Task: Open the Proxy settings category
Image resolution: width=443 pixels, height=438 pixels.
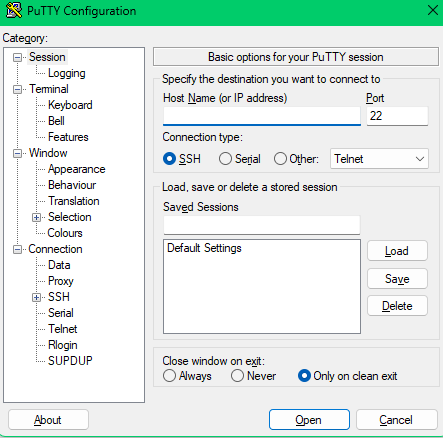Action: pos(61,281)
